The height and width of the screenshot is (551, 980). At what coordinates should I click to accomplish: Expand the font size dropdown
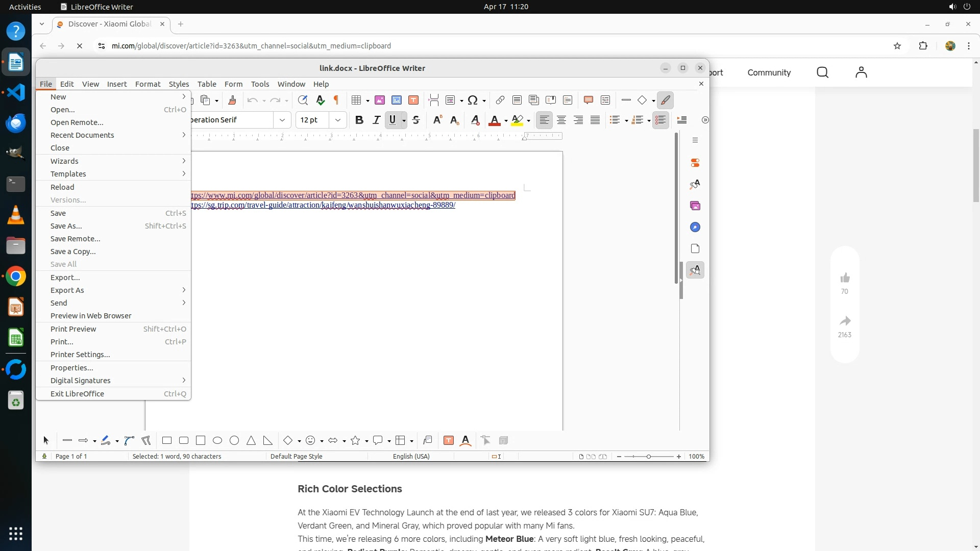point(337,120)
